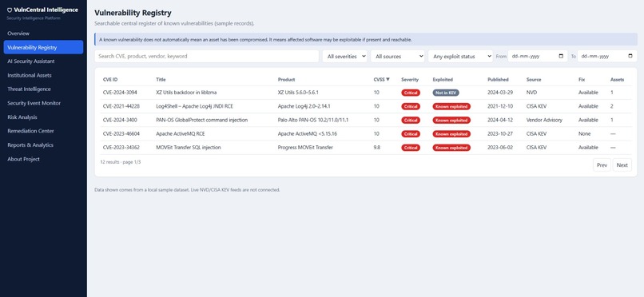Click MOVEit Transfer SQL injection title

[x=188, y=148]
